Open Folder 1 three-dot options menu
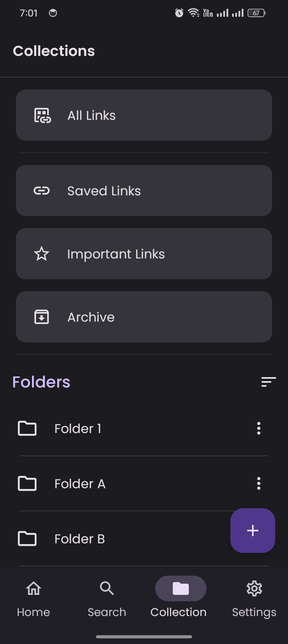This screenshot has height=644, width=288. click(259, 428)
